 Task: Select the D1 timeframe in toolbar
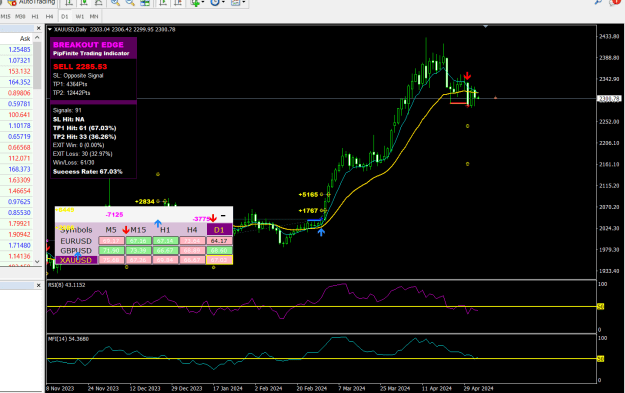pyautogui.click(x=65, y=16)
